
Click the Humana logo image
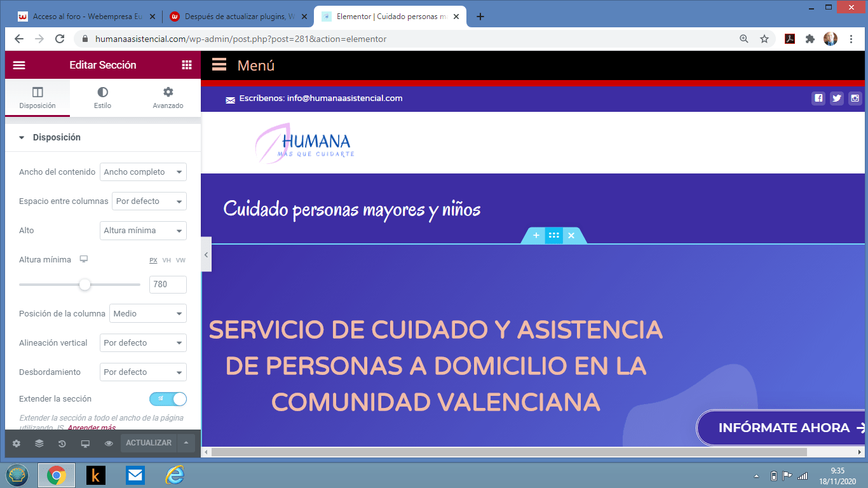(x=304, y=143)
